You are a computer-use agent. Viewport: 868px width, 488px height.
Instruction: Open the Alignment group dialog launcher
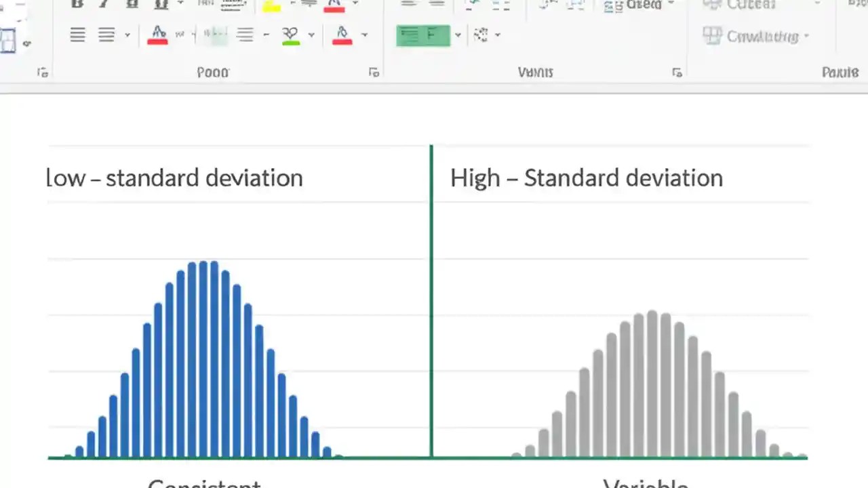tap(677, 72)
